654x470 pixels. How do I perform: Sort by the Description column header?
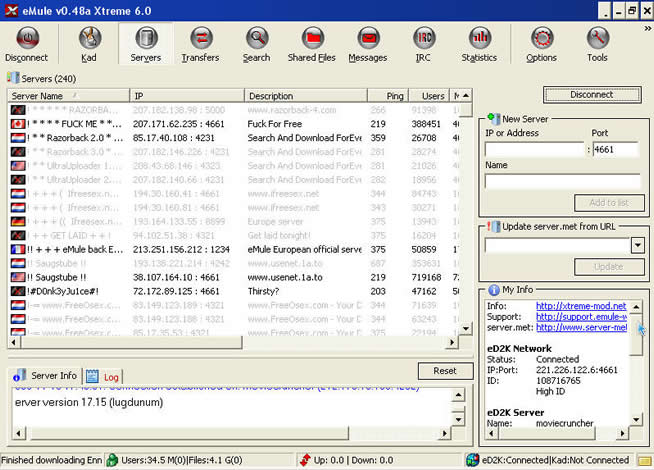[306, 96]
